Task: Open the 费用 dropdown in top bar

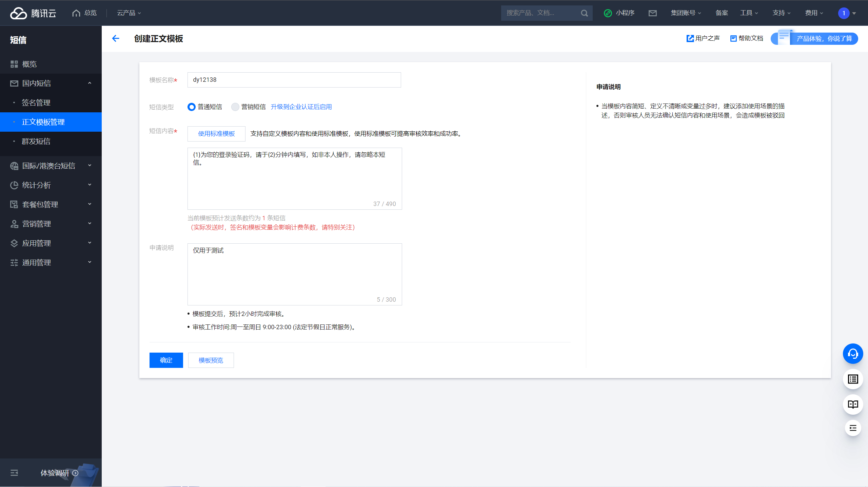Action: click(x=814, y=13)
